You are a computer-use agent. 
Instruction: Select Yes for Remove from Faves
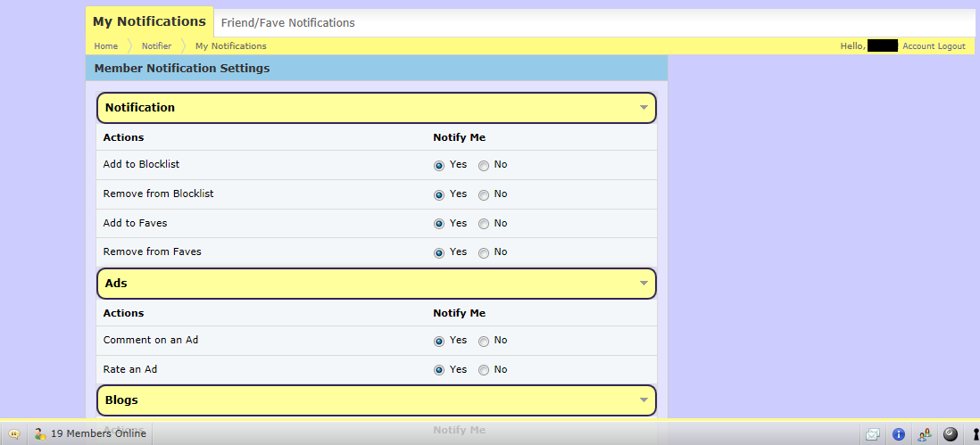439,252
